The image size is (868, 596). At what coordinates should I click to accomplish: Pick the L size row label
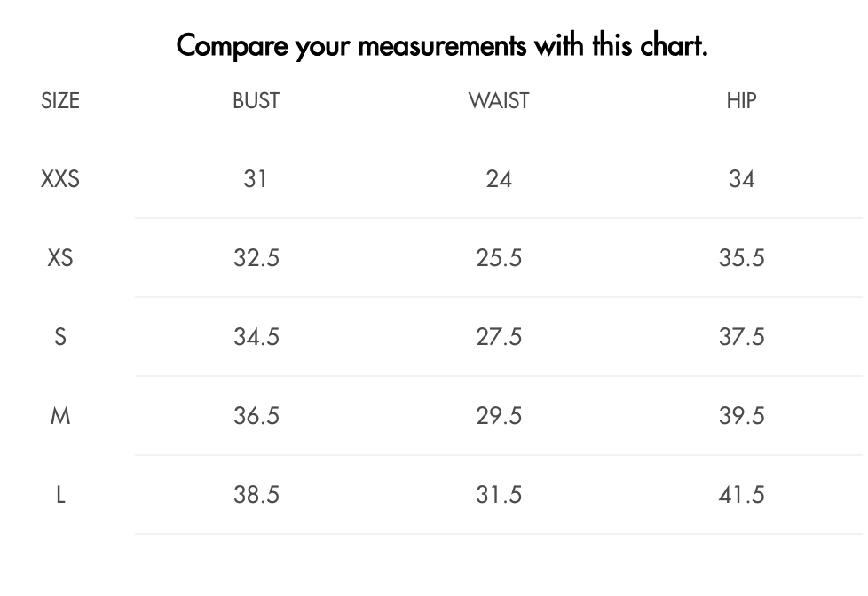click(x=60, y=495)
